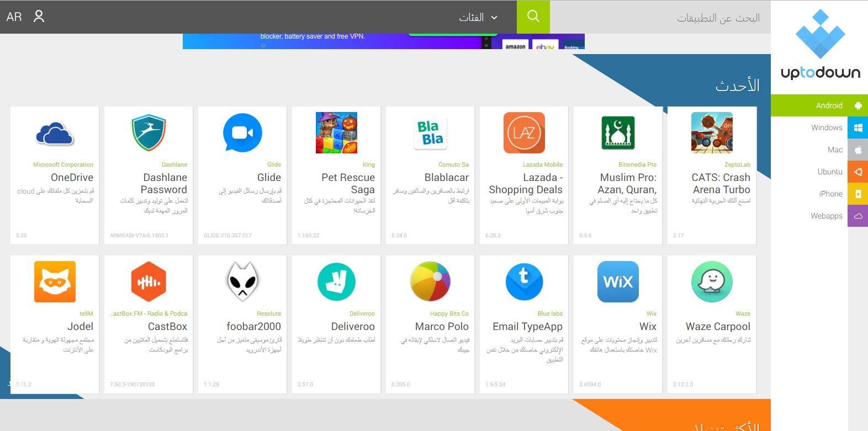The height and width of the screenshot is (431, 868).
Task: Open the الأحدث latest section heading
Action: pos(738,86)
